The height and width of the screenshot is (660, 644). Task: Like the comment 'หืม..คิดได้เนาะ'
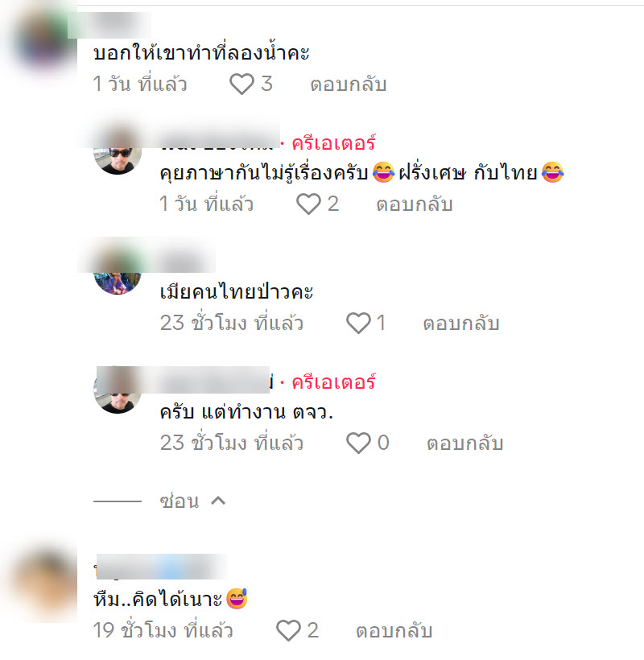coord(288,630)
